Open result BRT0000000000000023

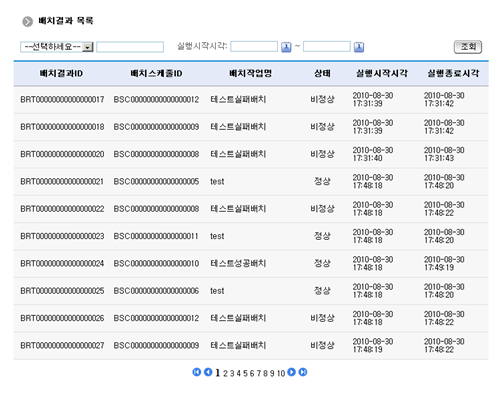pos(62,236)
